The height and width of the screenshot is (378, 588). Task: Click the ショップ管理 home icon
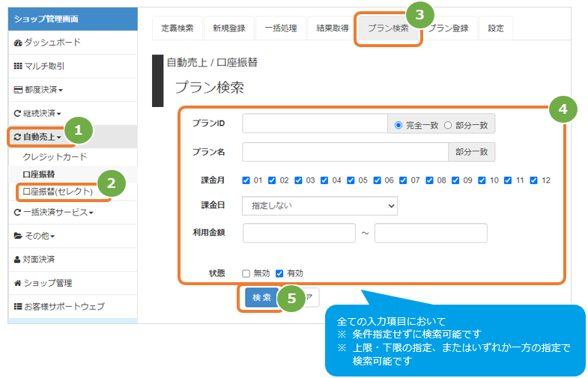18,283
